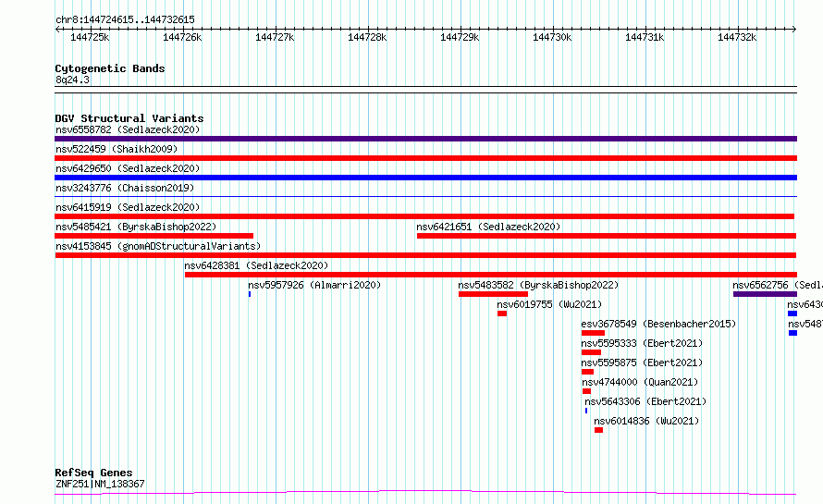This screenshot has width=823, height=504.
Task: Select the red nsv5485421 variant bar
Action: pos(154,236)
